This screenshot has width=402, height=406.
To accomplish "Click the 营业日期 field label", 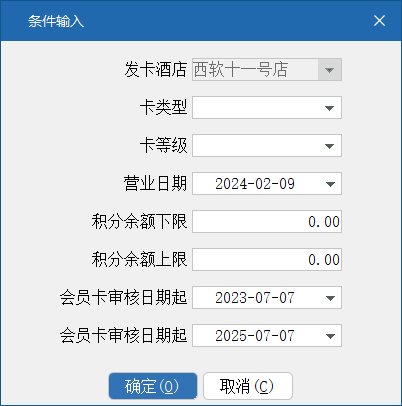I will coord(155,184).
